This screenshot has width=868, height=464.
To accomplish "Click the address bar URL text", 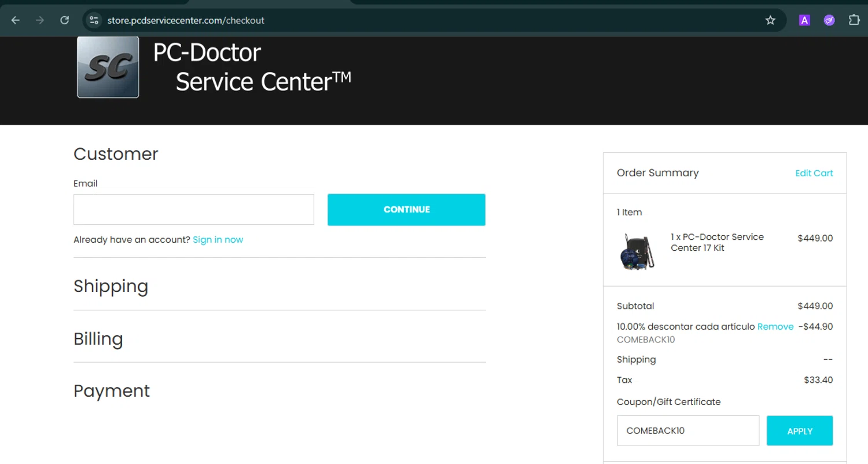I will (x=186, y=20).
